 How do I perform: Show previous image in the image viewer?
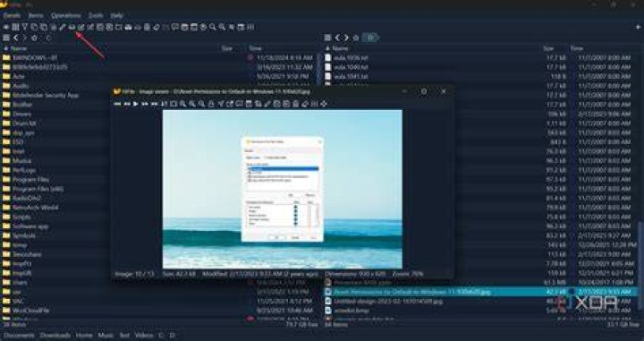coord(127,104)
